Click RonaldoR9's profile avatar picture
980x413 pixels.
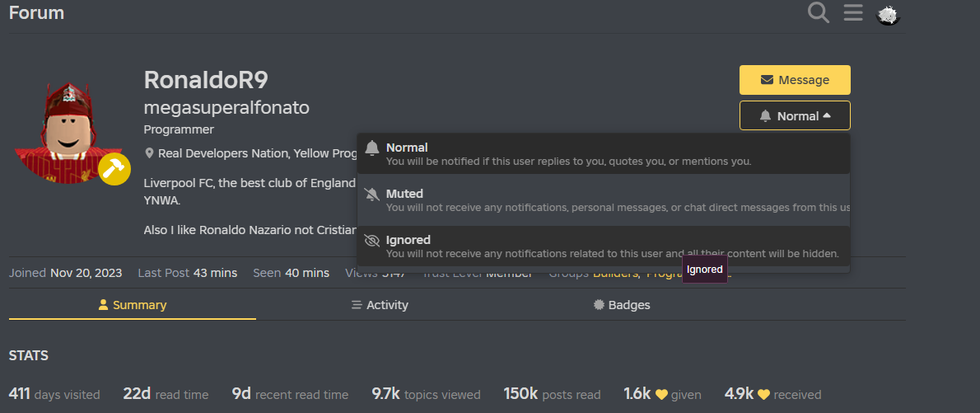(68, 130)
